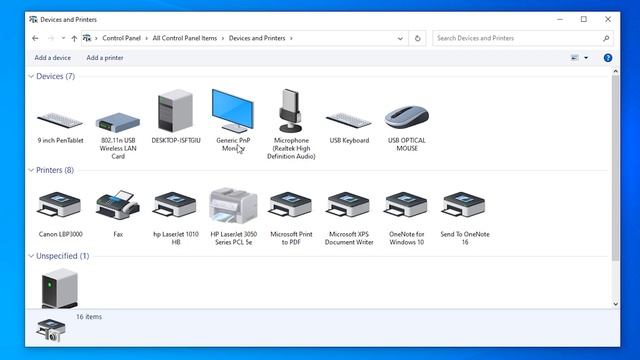Click the vertical scrollbar thumb
This screenshot has height=360, width=640.
point(616,168)
